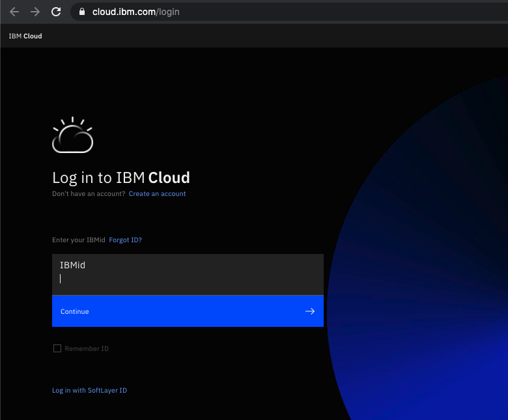Reload the page with the refresh icon
The width and height of the screenshot is (508, 420).
pyautogui.click(x=56, y=12)
